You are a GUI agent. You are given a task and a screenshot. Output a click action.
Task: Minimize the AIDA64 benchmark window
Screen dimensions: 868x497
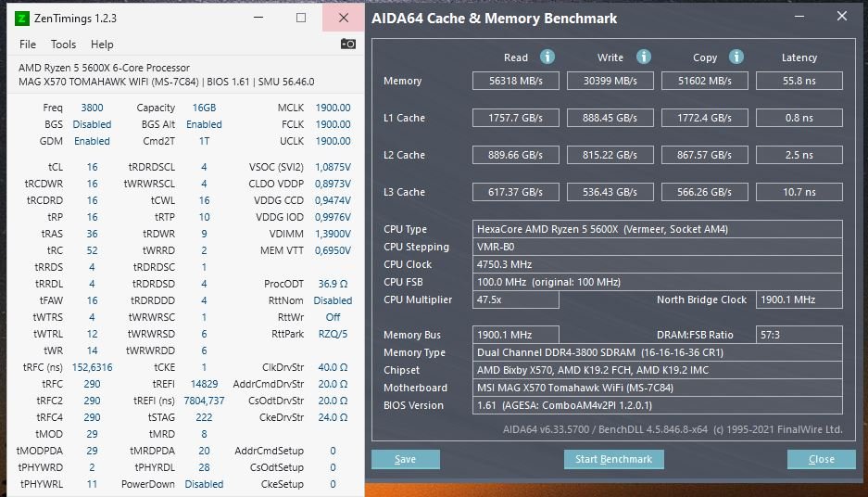[x=799, y=17]
